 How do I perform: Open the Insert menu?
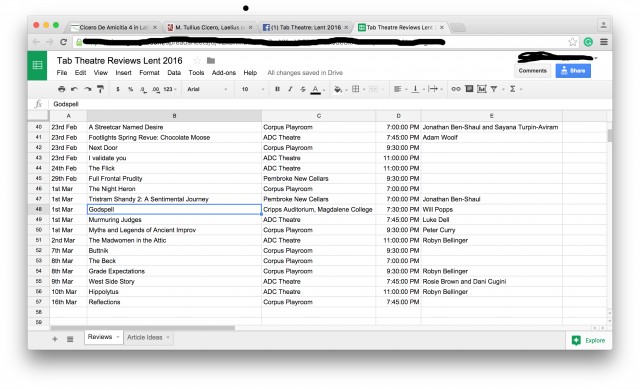pos(123,73)
